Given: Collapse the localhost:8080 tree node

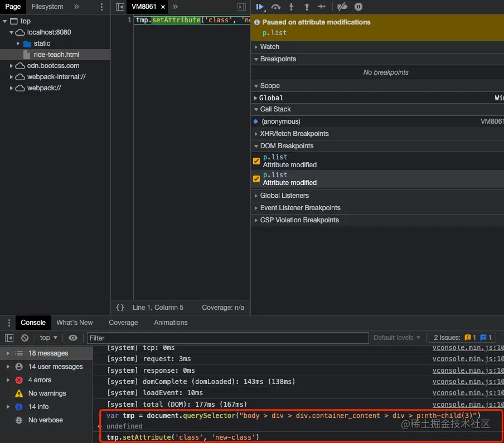Looking at the screenshot, I should (x=12, y=32).
